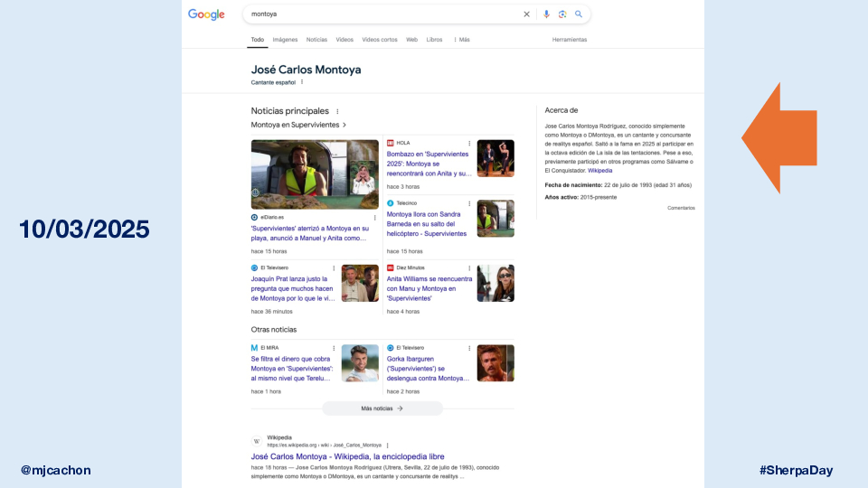The image size is (868, 488).
Task: Open El MIRA article about dinero que cobra
Action: (x=292, y=369)
